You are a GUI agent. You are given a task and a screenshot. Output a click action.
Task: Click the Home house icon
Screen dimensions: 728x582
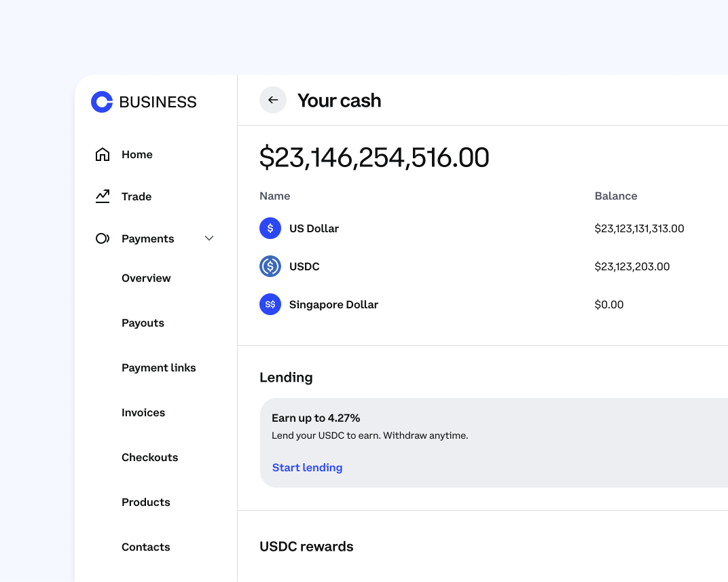[x=103, y=154]
